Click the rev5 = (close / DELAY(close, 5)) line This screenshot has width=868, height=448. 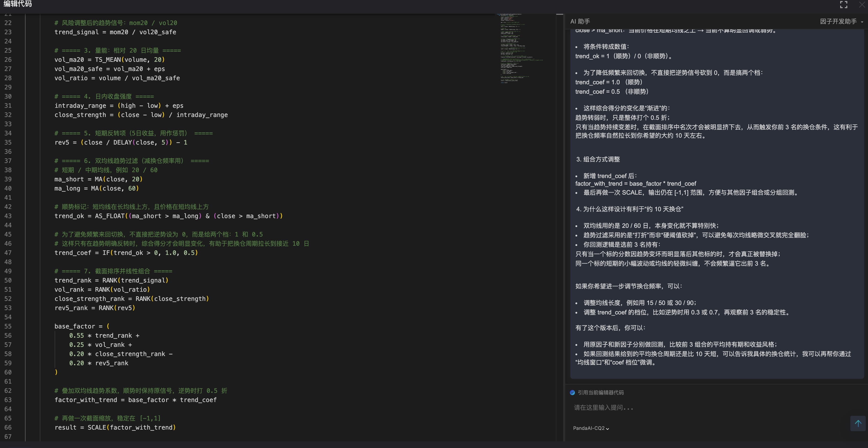(121, 142)
